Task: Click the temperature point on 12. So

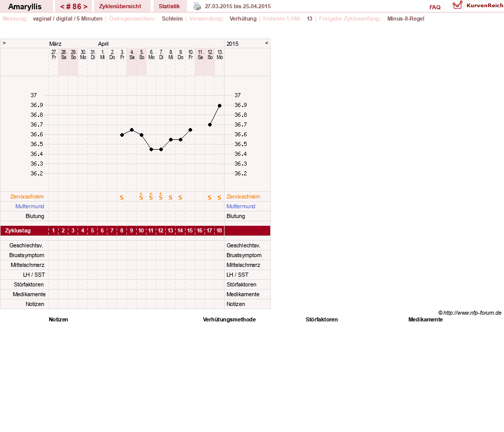Action: [x=210, y=125]
